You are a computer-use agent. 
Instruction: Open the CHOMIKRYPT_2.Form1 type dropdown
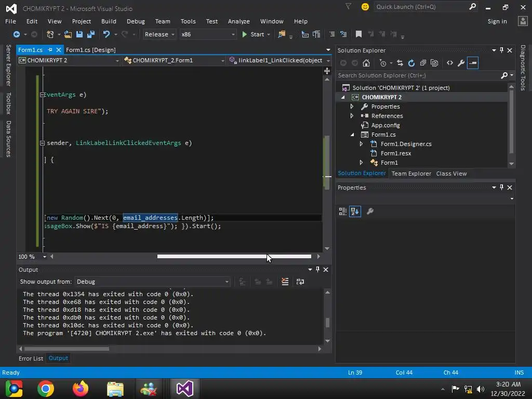pos(175,60)
